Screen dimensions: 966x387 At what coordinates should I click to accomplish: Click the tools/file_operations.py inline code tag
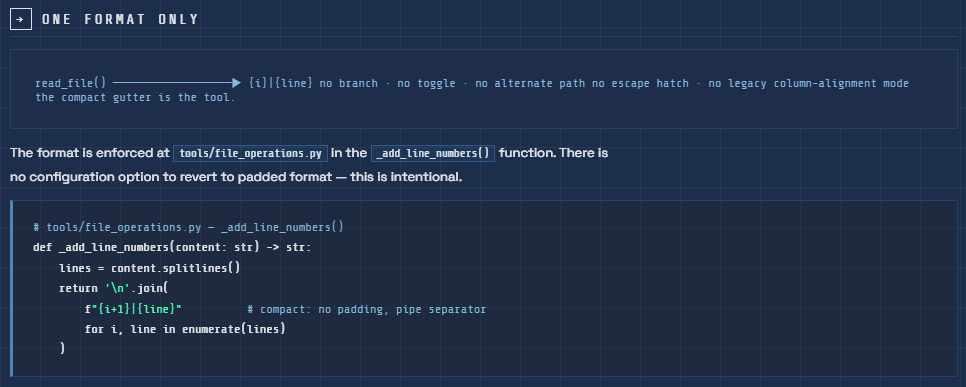[x=251, y=153]
